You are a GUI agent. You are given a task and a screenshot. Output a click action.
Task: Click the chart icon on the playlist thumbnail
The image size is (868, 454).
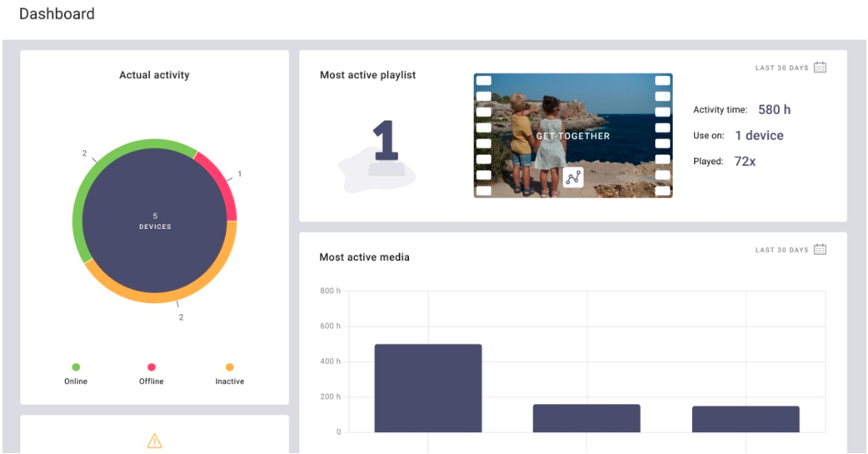pos(573,177)
